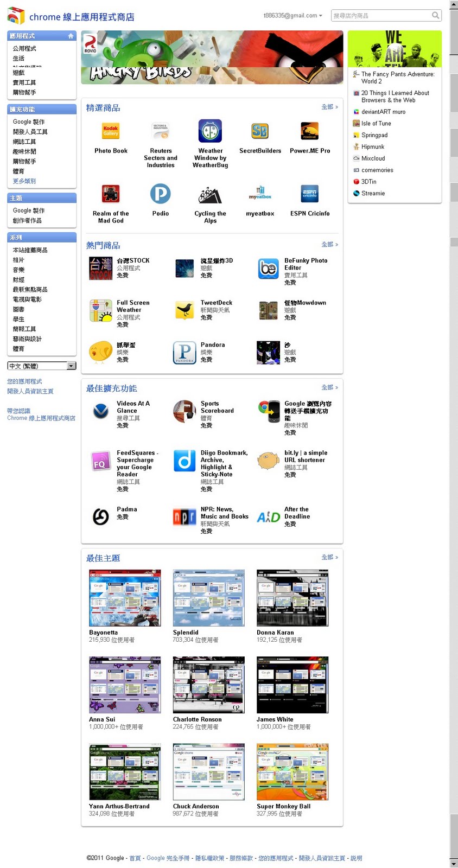The height and width of the screenshot is (868, 458).
Task: Open the Mixcloud link
Action: pyautogui.click(x=373, y=158)
